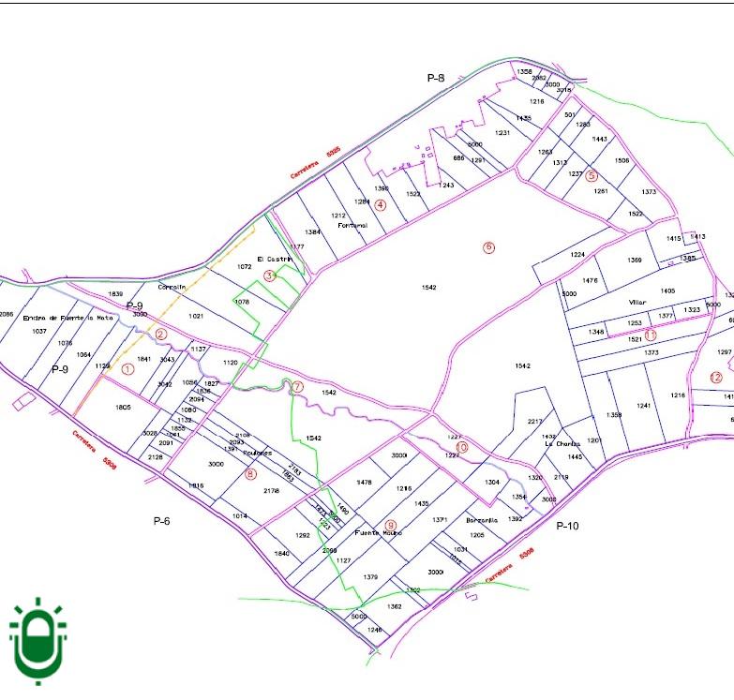The width and height of the screenshot is (734, 700).
Task: Select circled marker 9 above Fuente Mouro
Action: [x=391, y=526]
